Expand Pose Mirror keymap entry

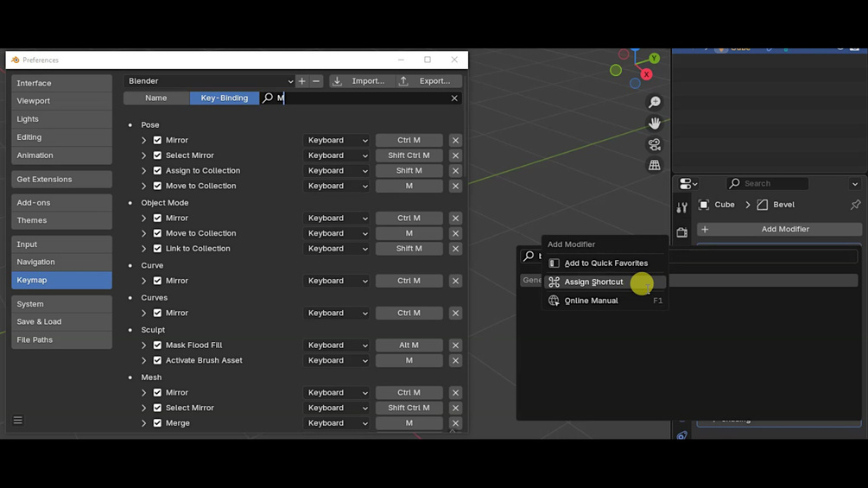pyautogui.click(x=144, y=141)
